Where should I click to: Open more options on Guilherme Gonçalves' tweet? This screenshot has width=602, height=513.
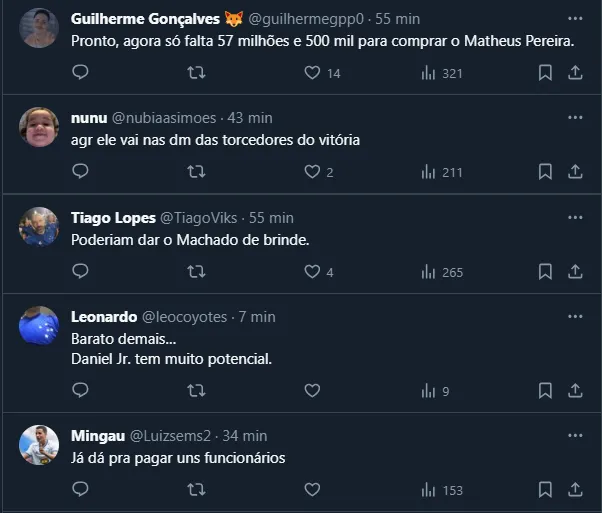pos(575,18)
